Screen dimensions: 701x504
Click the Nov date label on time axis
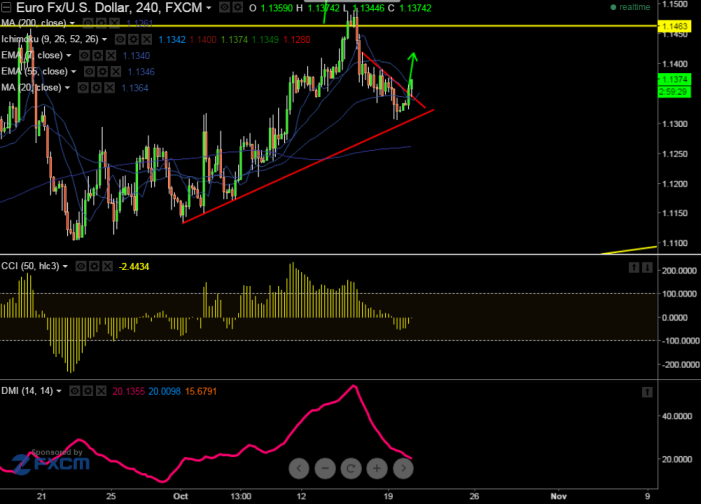[558, 496]
